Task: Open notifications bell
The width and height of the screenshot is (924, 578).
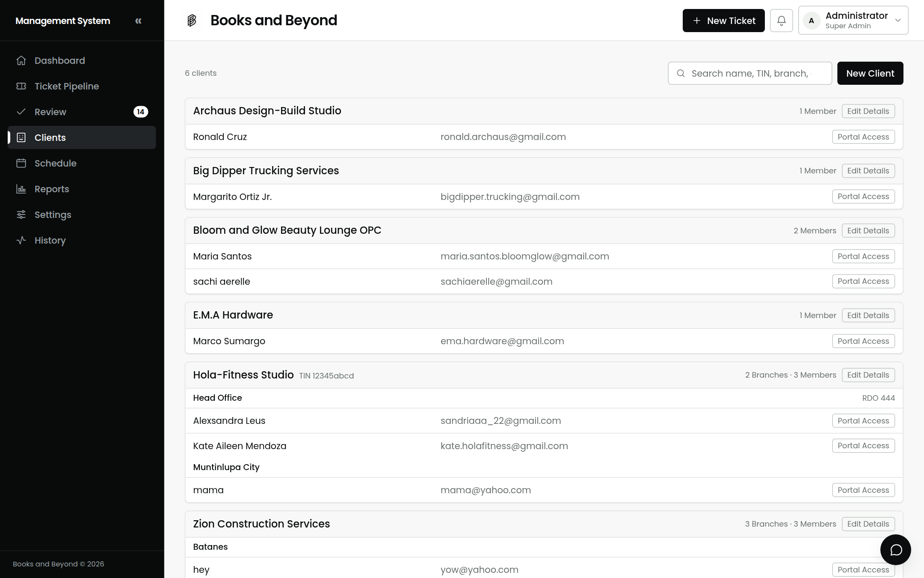Action: (782, 21)
